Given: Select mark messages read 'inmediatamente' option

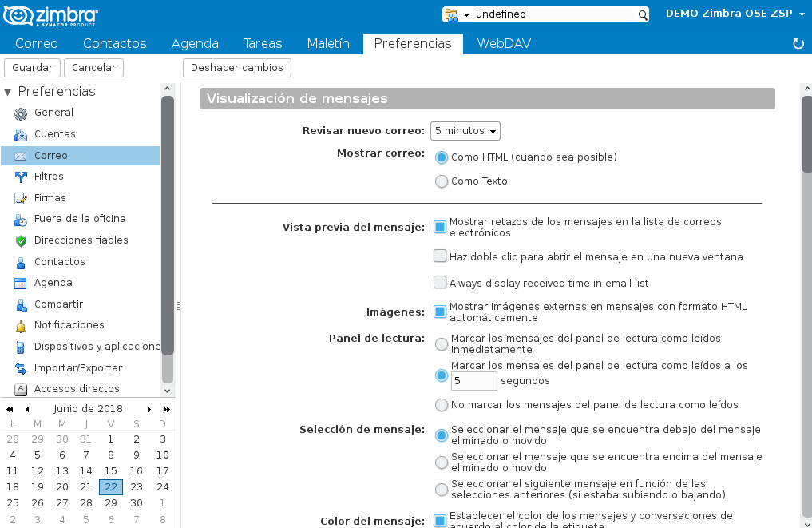Looking at the screenshot, I should [442, 344].
